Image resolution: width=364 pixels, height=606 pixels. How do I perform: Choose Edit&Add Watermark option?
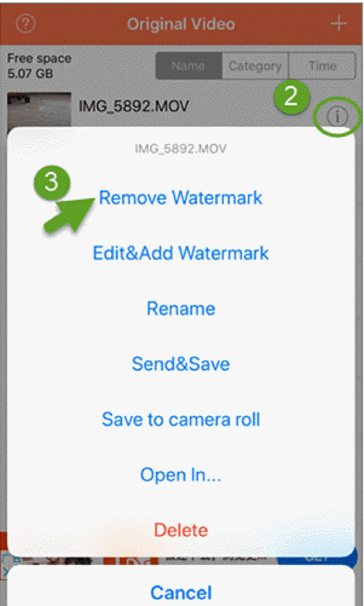click(180, 253)
